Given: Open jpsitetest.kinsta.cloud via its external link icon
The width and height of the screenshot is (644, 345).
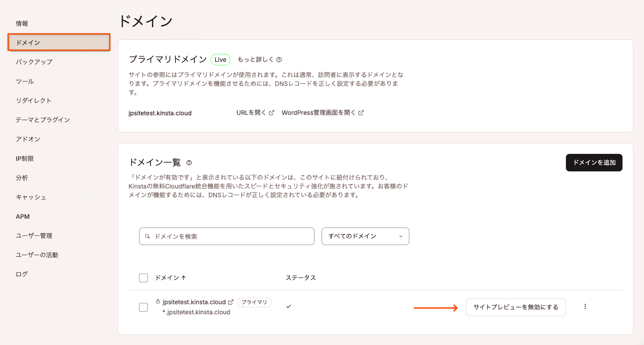Looking at the screenshot, I should click(232, 302).
